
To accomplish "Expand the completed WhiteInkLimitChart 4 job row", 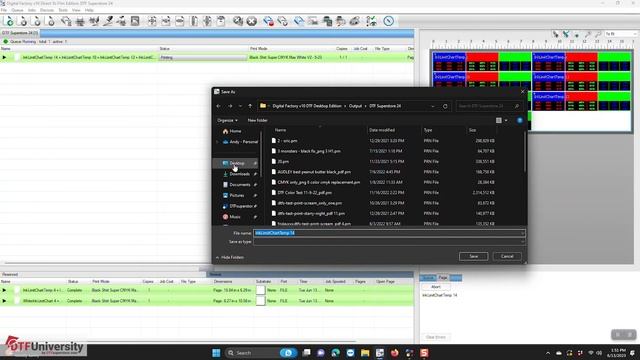I will click(x=4, y=301).
